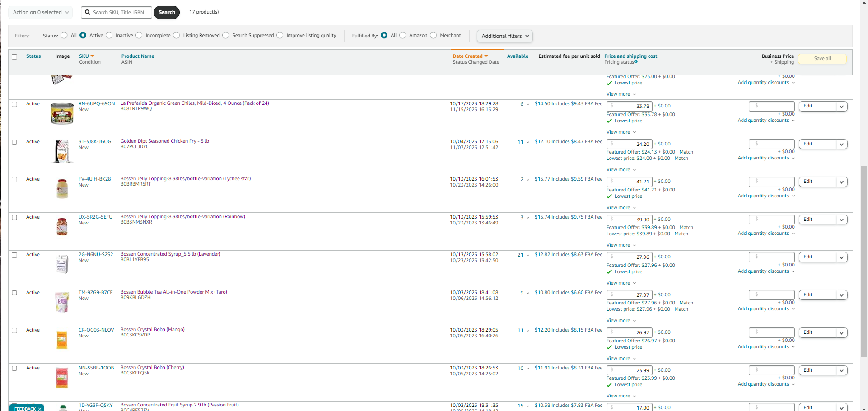Open Bossen Bubble Tea Taro image
Viewport: 868px width, 411px height.
click(62, 302)
